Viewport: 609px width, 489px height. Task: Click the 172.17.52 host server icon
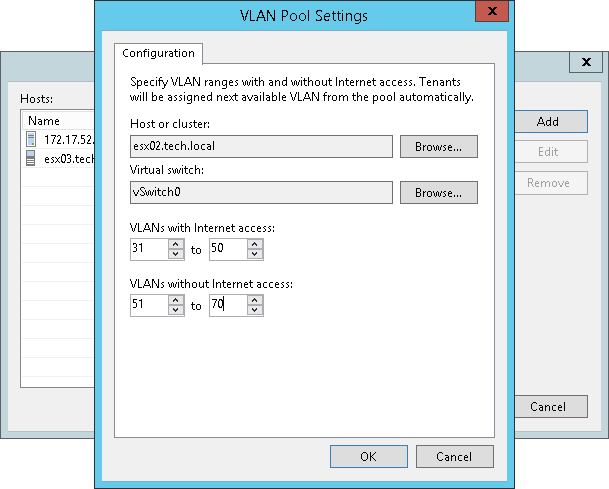click(31, 139)
